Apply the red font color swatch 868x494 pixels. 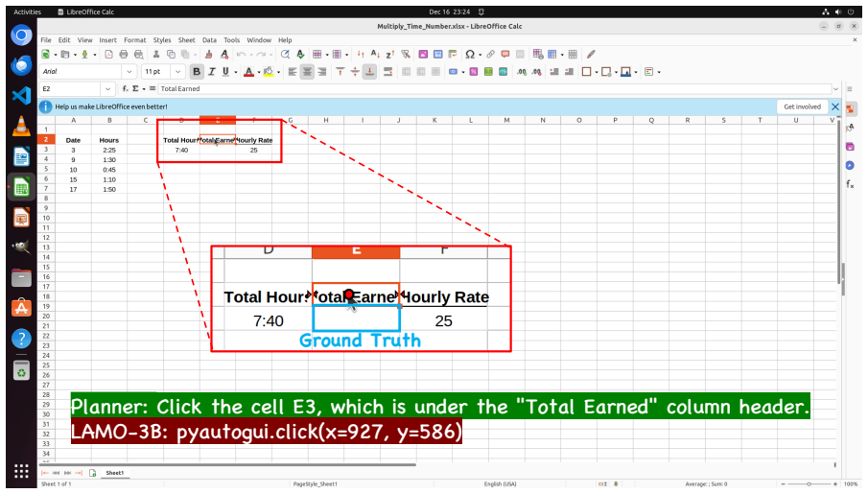(x=248, y=71)
